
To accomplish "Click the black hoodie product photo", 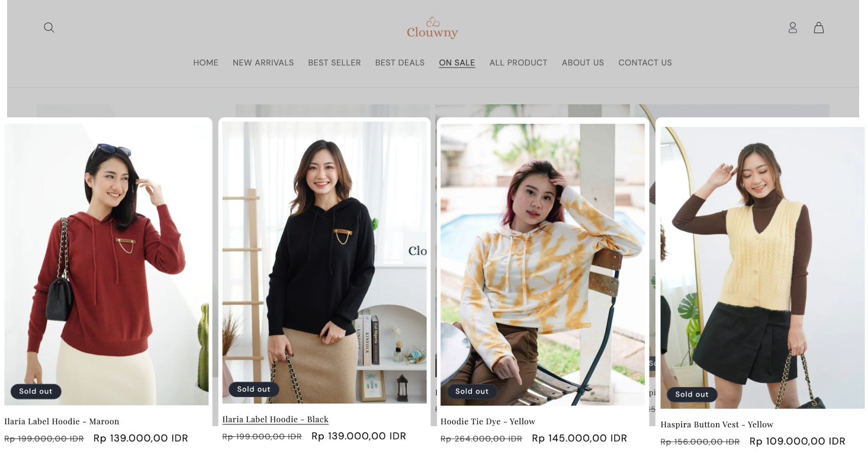I will coord(324,263).
